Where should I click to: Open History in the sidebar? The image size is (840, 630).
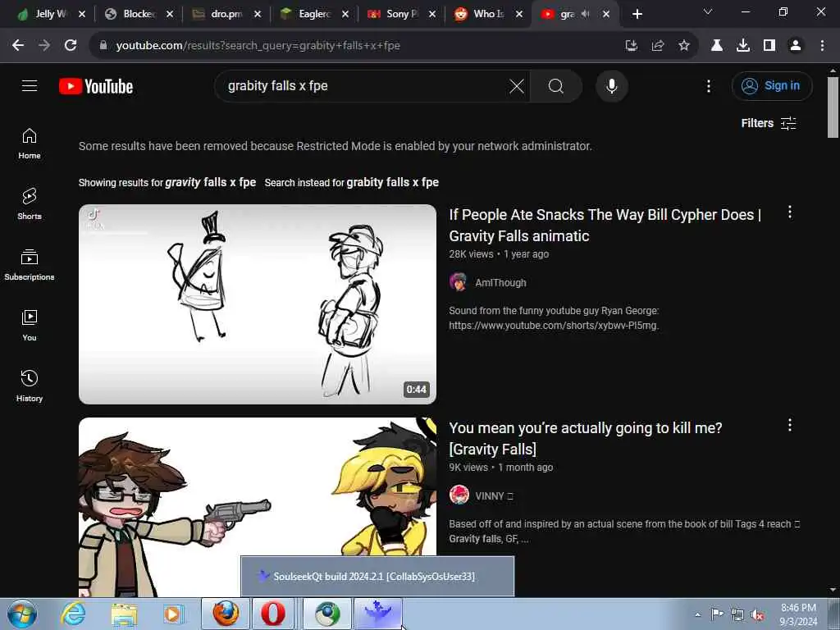click(30, 386)
